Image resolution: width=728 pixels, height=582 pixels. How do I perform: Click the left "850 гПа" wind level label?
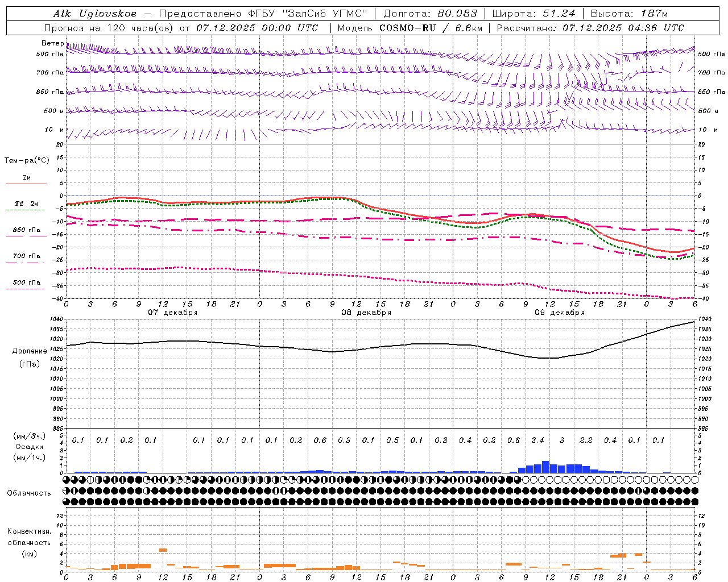(50, 92)
